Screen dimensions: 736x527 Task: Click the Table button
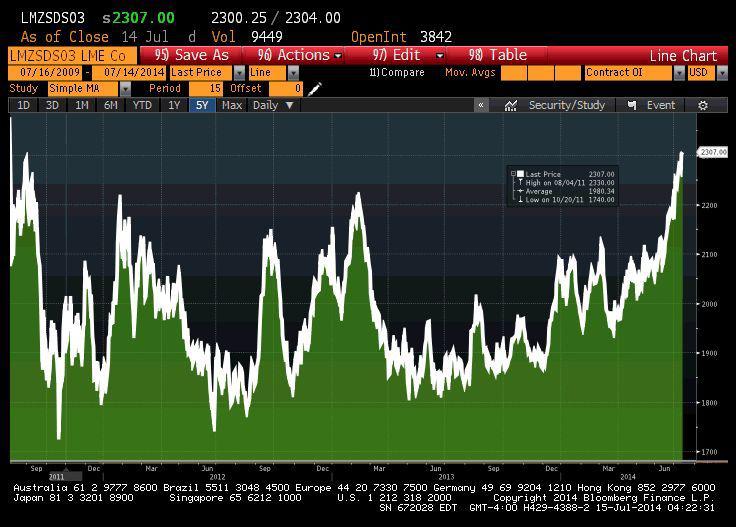pyautogui.click(x=499, y=55)
